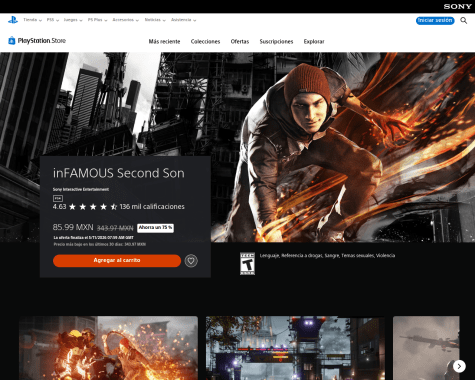Click Sony Interactive Entertainment publisher text
The image size is (475, 380).
click(81, 189)
